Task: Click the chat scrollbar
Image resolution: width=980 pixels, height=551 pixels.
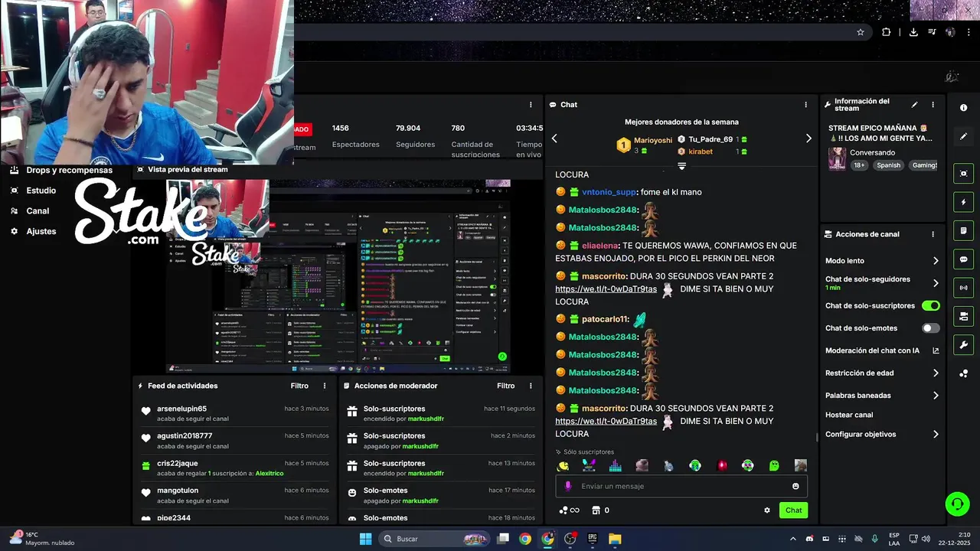Action: [817, 437]
